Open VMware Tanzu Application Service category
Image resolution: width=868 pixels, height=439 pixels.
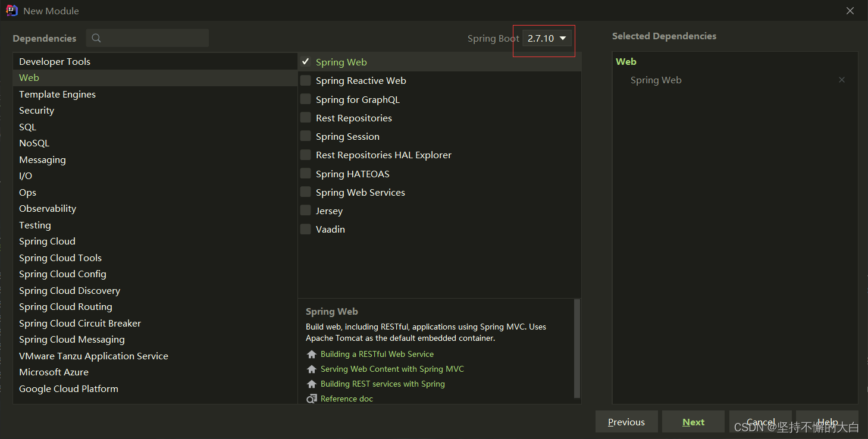(155, 356)
